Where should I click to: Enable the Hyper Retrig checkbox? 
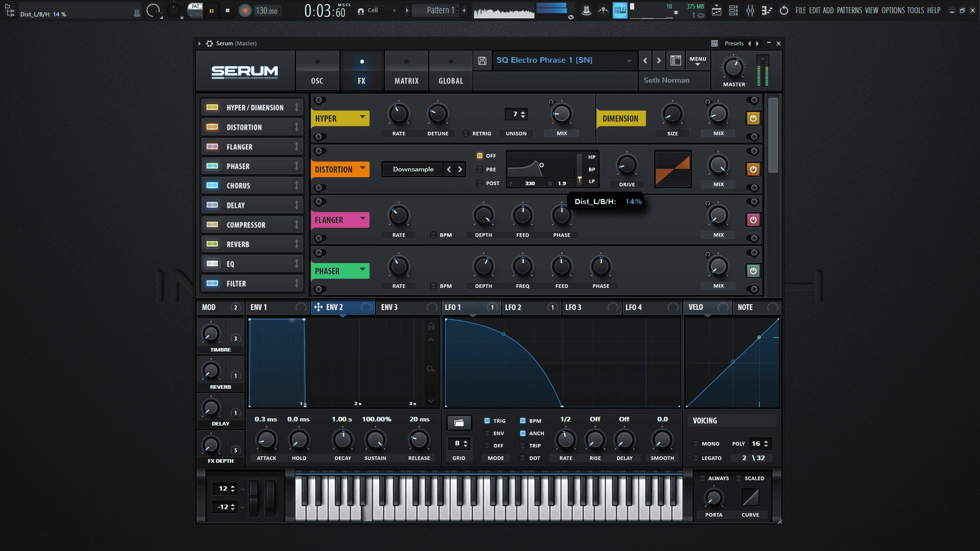465,134
